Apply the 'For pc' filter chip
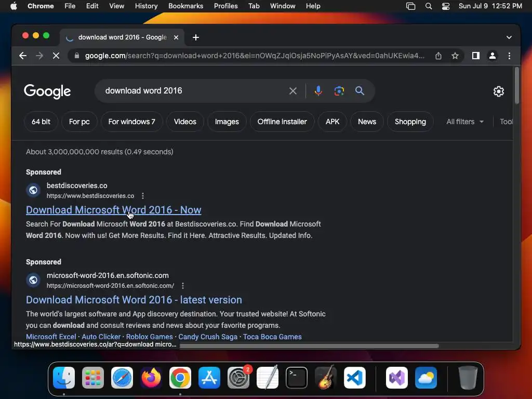 (x=79, y=122)
